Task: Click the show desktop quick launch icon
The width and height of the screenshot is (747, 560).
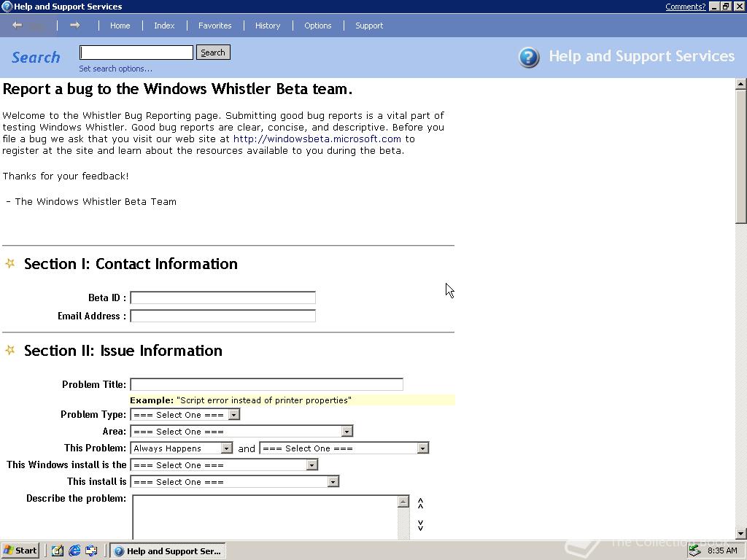Action: [91, 551]
